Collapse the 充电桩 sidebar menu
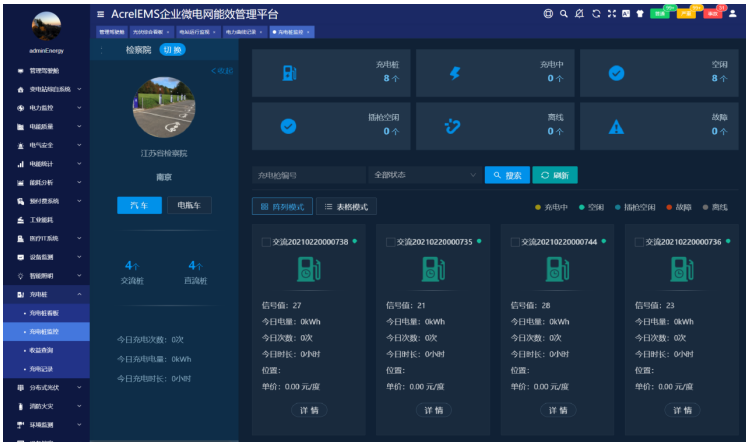Image resolution: width=746 pixels, height=442 pixels. point(47,295)
